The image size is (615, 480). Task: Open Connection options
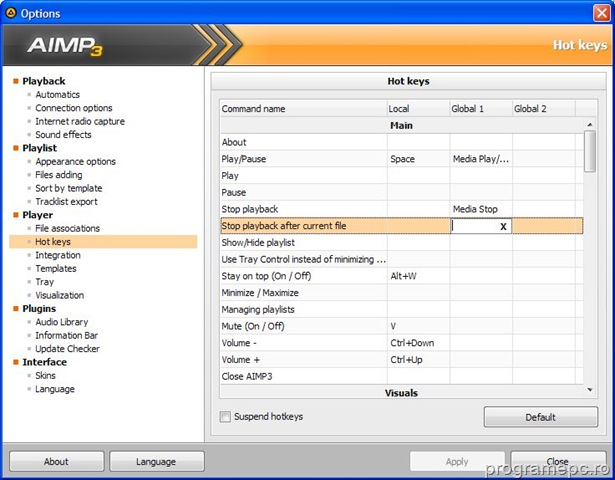(74, 108)
